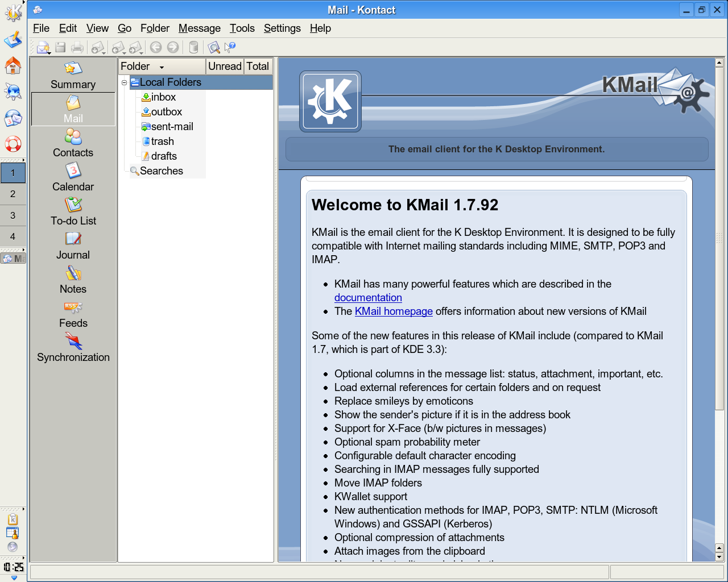This screenshot has width=728, height=582.
Task: Switch to virtual desktop 2
Action: [13, 194]
